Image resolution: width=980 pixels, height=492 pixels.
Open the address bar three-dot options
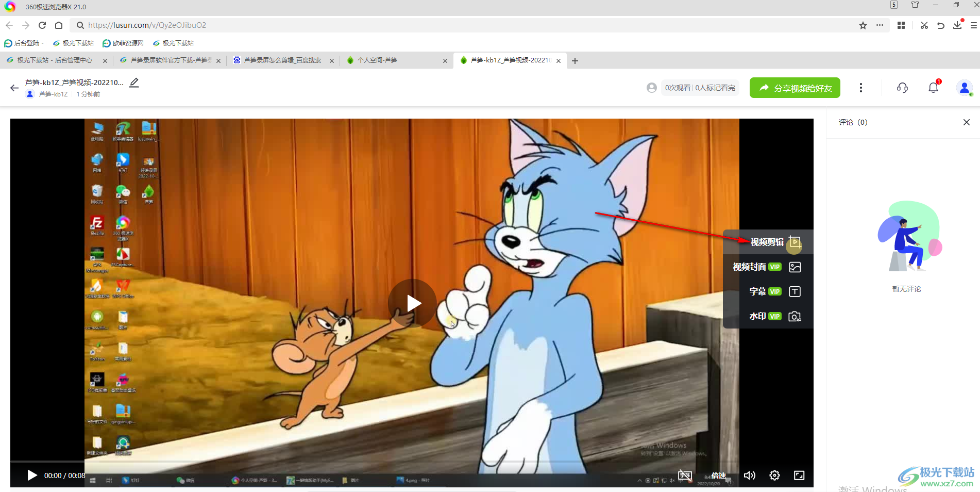880,25
